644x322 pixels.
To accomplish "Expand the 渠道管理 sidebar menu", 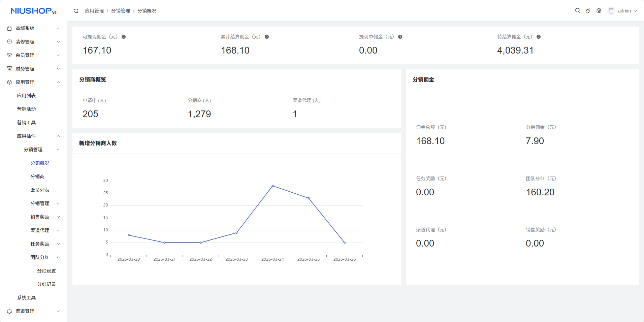I will click(x=33, y=311).
